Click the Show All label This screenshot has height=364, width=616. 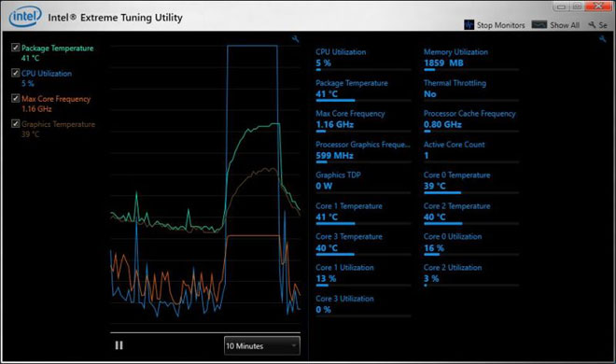(x=565, y=25)
